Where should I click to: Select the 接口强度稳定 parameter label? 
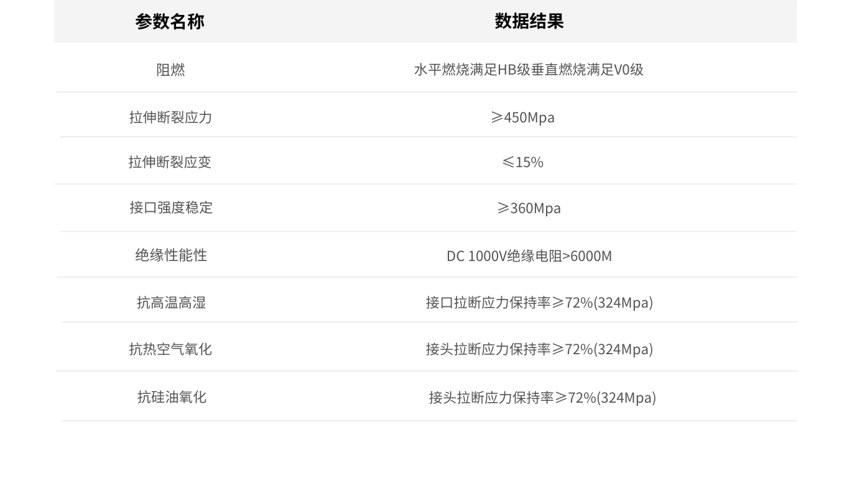tap(171, 208)
